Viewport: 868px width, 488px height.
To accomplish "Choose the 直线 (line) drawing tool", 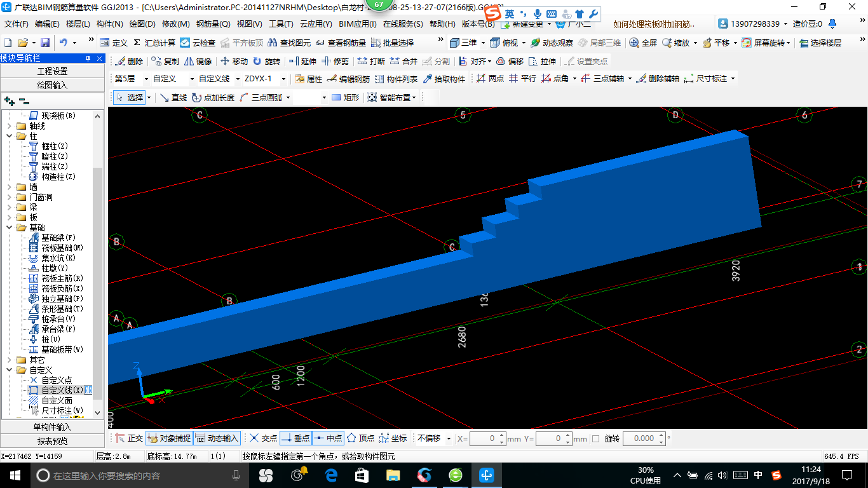I will (x=173, y=97).
